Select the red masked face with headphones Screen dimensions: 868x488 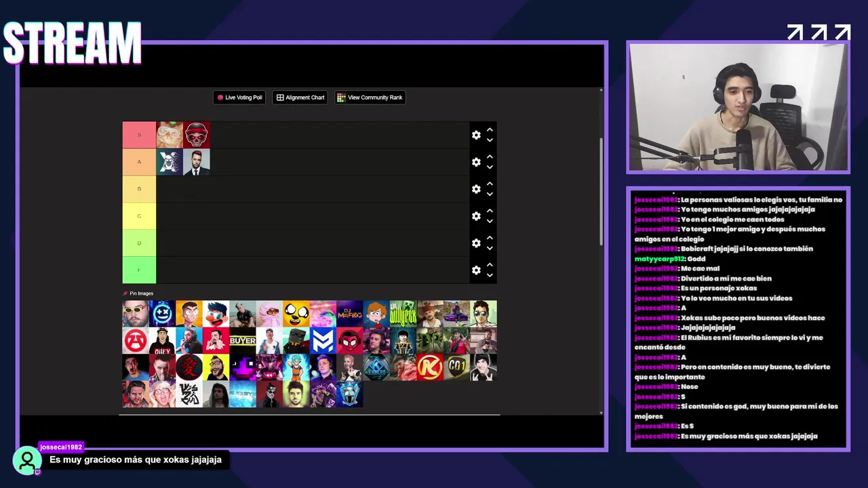point(349,341)
